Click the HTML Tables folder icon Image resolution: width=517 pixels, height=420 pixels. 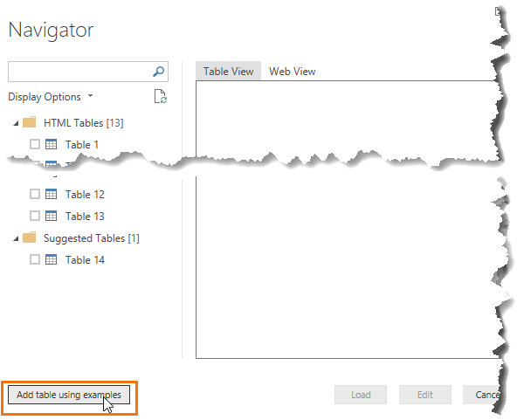coord(30,122)
